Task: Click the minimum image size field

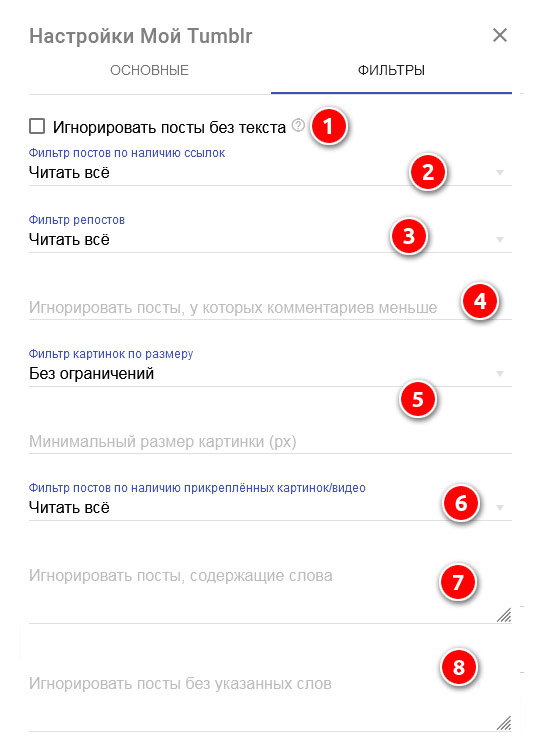Action: coord(270,441)
